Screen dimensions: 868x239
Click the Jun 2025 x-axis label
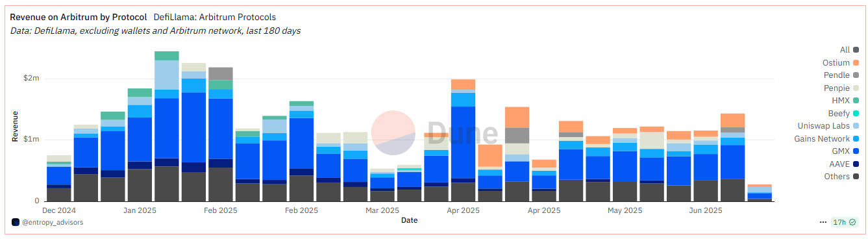[705, 210]
